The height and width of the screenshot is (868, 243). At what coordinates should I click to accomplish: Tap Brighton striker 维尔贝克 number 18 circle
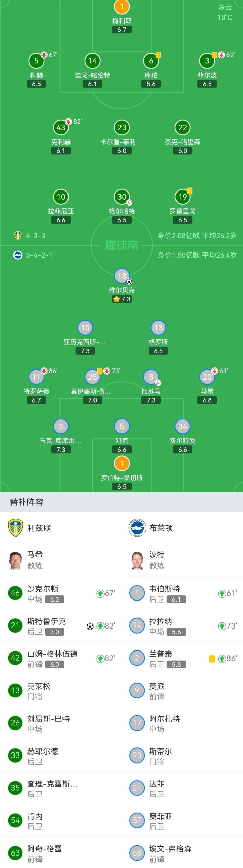click(122, 276)
